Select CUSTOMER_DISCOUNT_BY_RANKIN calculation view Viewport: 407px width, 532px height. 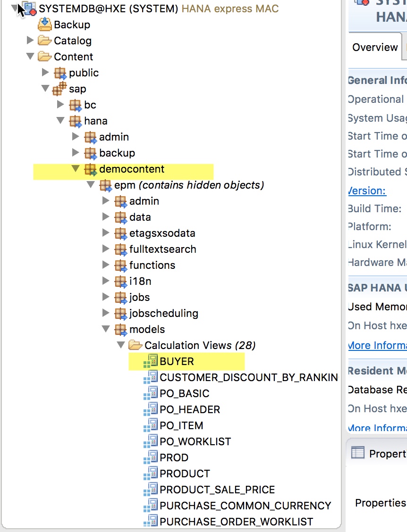pyautogui.click(x=249, y=377)
